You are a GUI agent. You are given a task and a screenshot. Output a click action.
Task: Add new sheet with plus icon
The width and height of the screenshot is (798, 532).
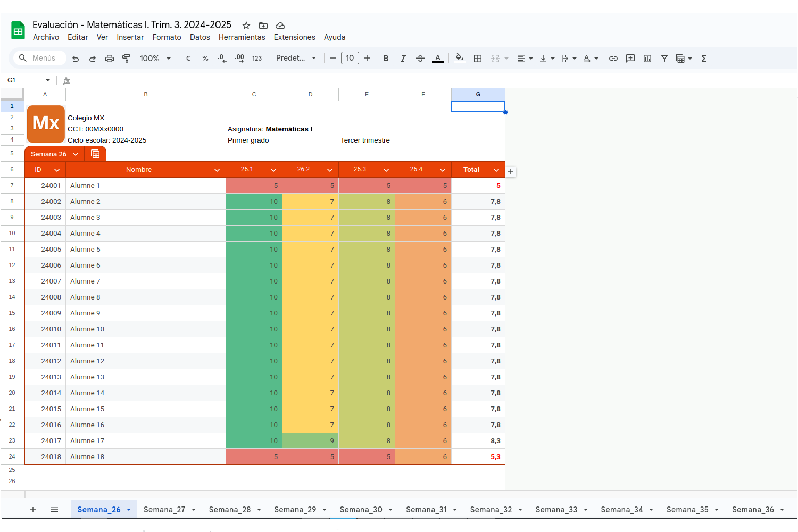point(33,510)
